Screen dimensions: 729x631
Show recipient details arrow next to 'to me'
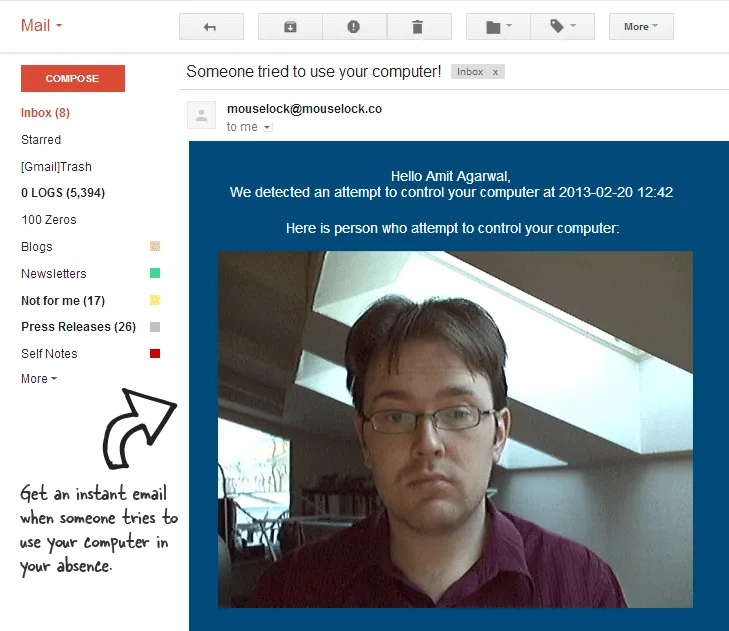point(268,128)
